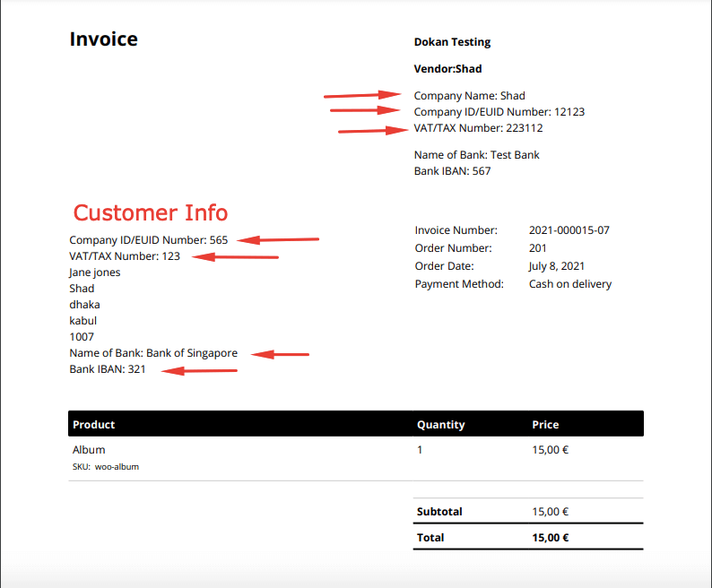Image resolution: width=712 pixels, height=588 pixels.
Task: Select the Subtotal amount 15,00 €
Action: (x=550, y=512)
